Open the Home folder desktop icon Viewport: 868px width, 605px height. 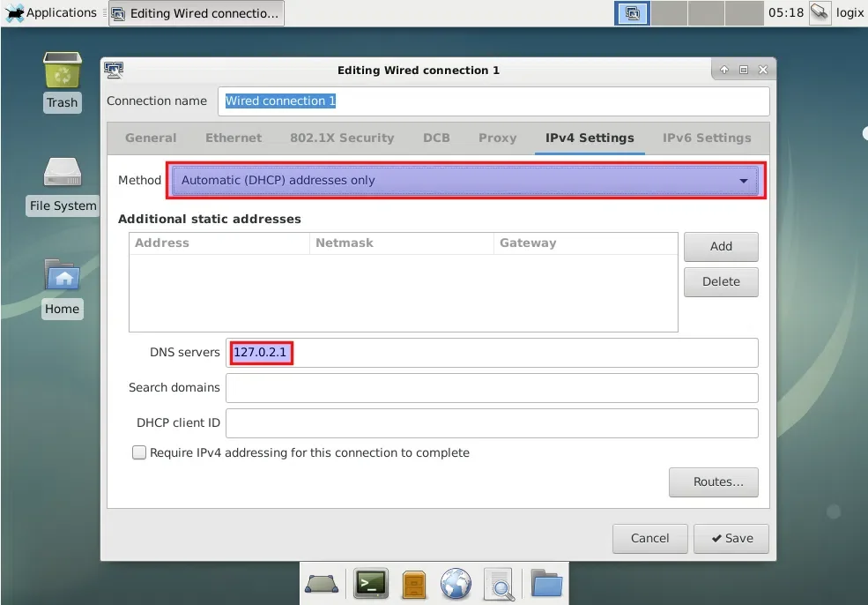(x=62, y=288)
